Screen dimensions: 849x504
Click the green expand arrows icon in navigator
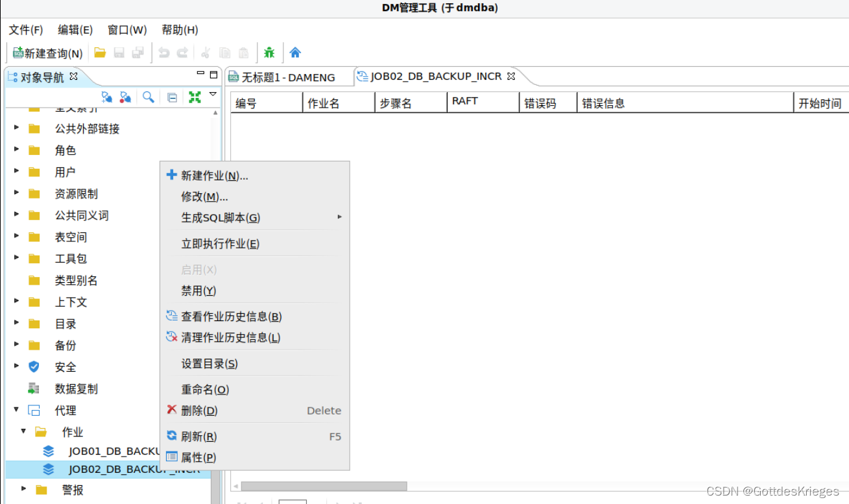pyautogui.click(x=195, y=97)
